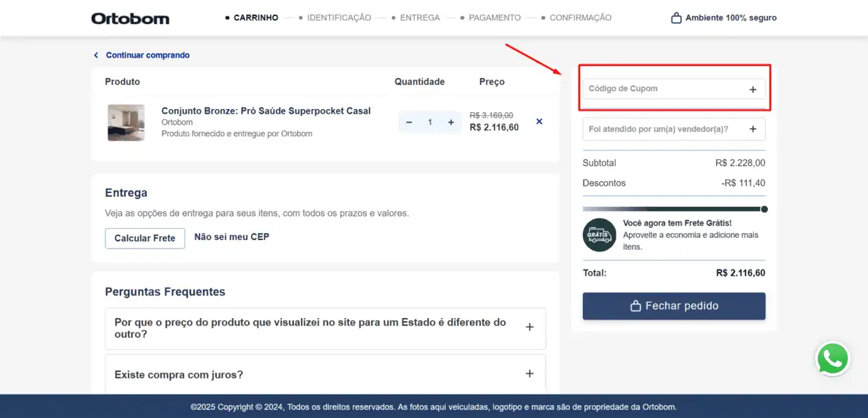The width and height of the screenshot is (868, 418).
Task: Click the Subtotal value R$ 2.228,00
Action: 740,163
